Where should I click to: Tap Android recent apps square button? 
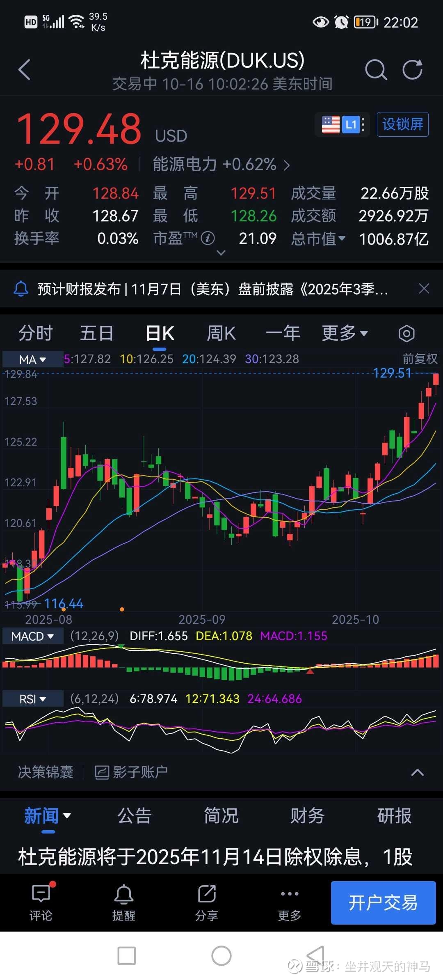pyautogui.click(x=127, y=956)
